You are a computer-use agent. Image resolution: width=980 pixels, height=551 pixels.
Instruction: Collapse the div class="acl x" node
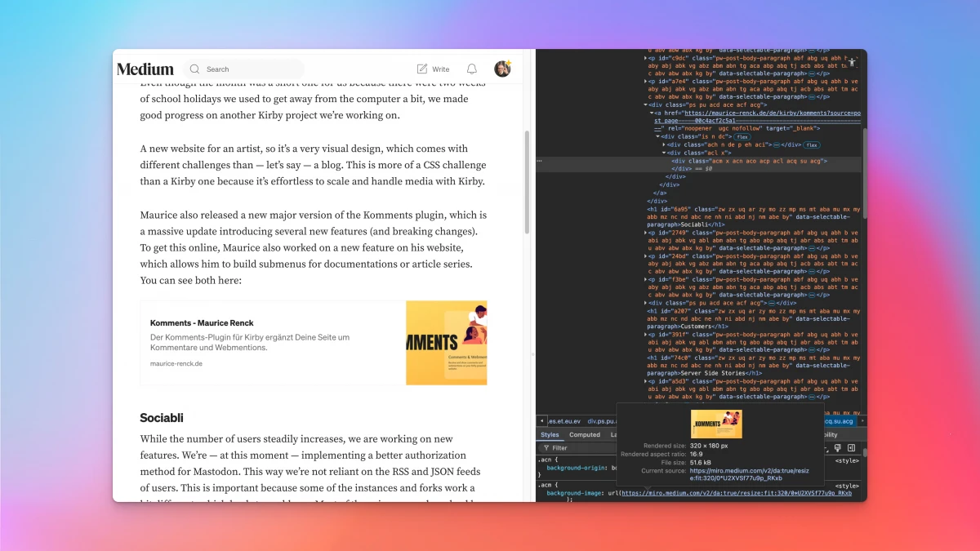pyautogui.click(x=665, y=153)
